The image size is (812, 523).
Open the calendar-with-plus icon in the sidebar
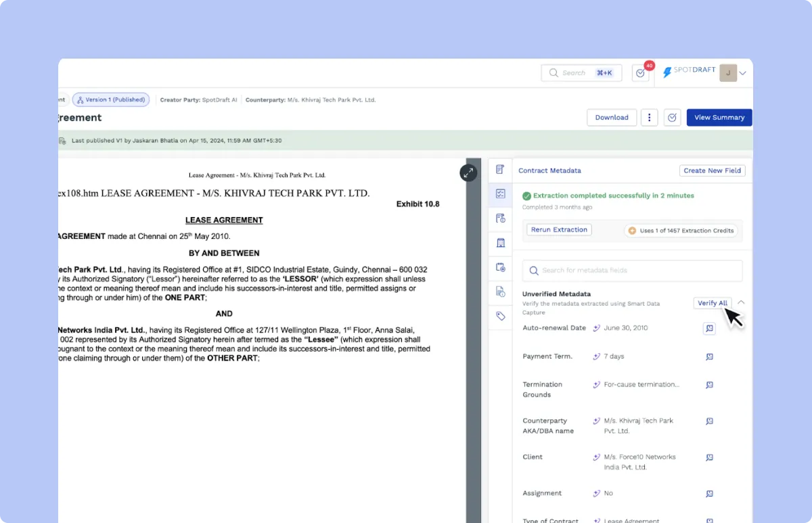click(500, 267)
